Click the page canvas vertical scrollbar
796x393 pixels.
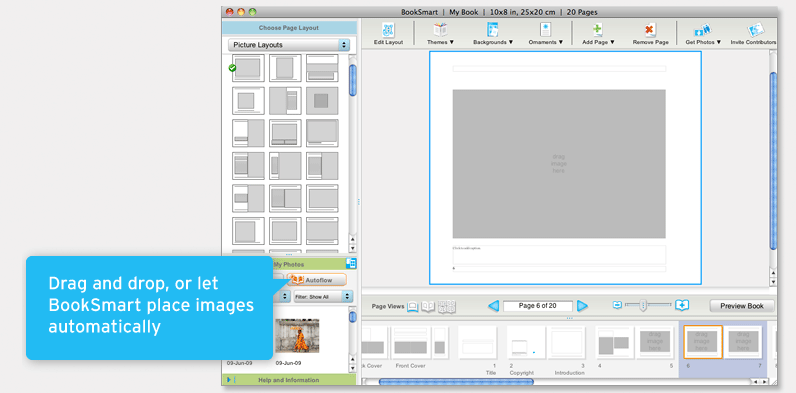tap(773, 160)
